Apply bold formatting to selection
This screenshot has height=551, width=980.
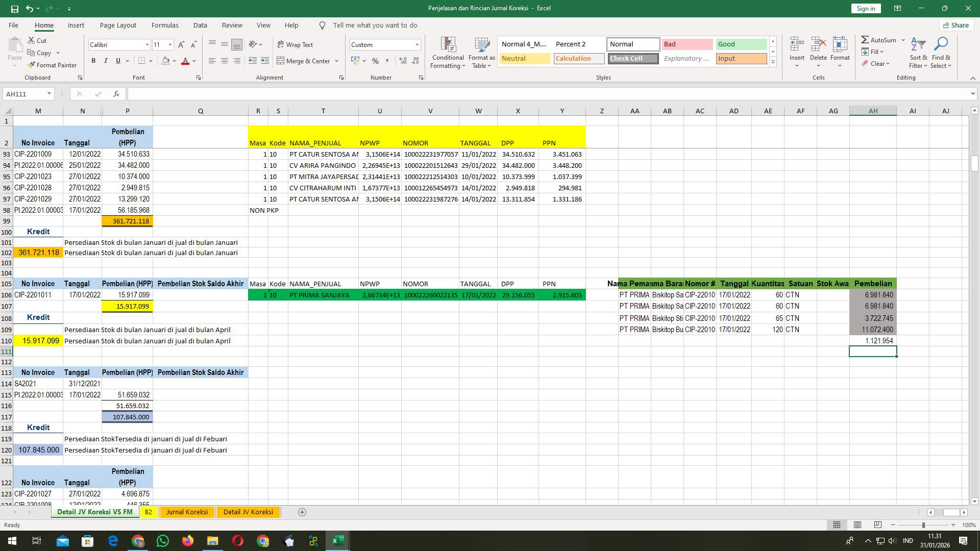coord(93,61)
